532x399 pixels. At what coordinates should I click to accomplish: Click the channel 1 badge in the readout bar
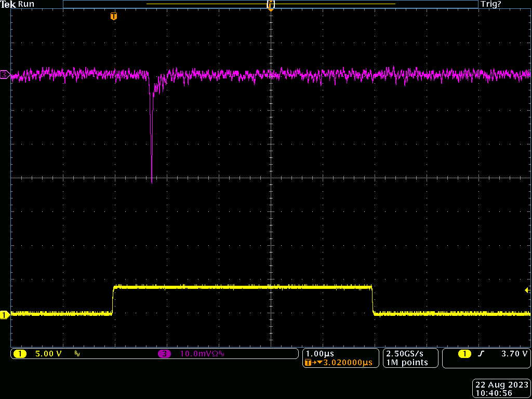tap(20, 354)
